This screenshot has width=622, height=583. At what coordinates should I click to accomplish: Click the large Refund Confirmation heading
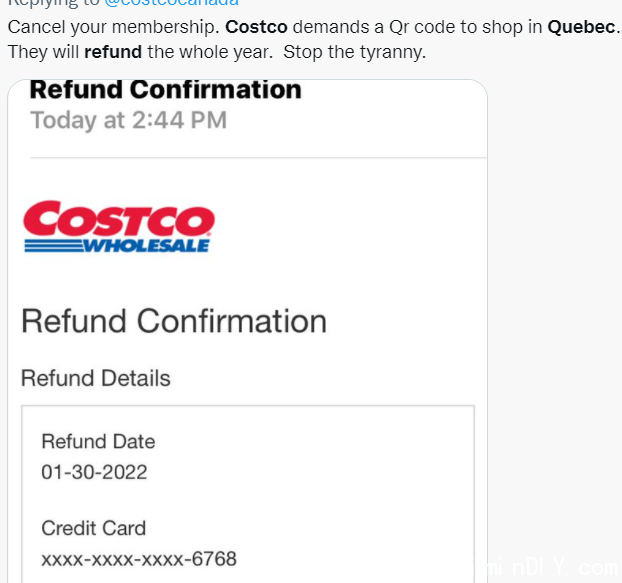coord(174,321)
